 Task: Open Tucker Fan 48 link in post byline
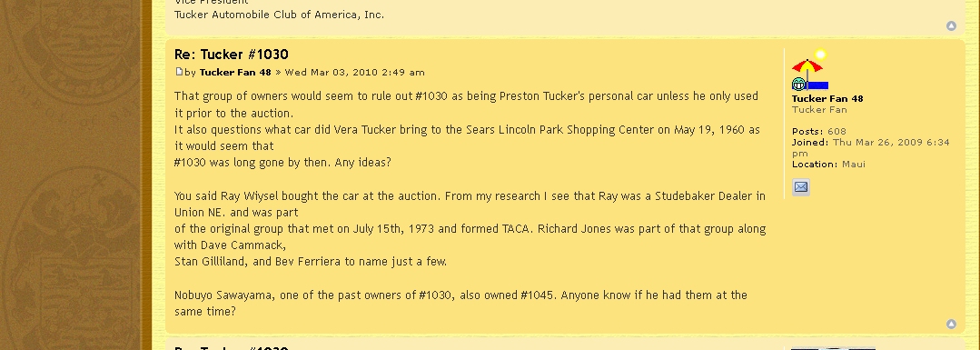coord(235,72)
